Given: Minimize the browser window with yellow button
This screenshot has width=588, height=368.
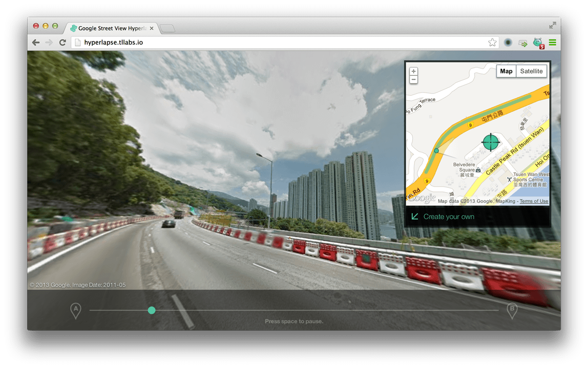Looking at the screenshot, I should (x=45, y=26).
